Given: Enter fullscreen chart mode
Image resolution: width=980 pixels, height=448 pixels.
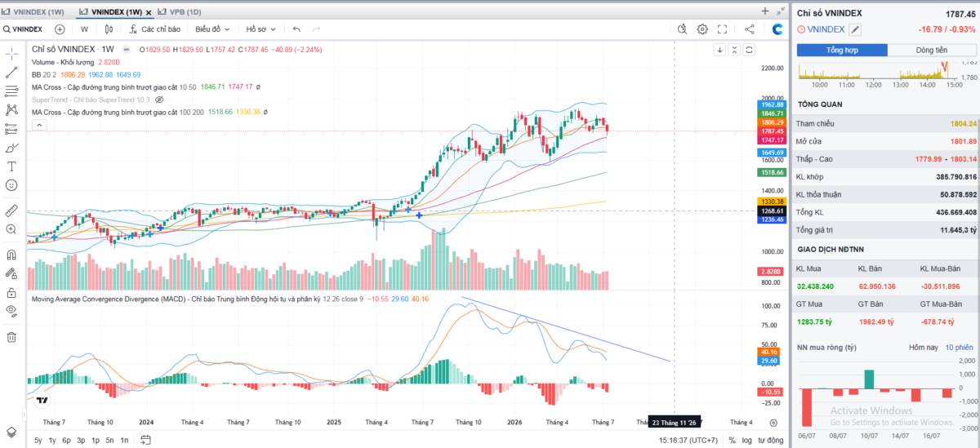Looking at the screenshot, I should pyautogui.click(x=722, y=29).
